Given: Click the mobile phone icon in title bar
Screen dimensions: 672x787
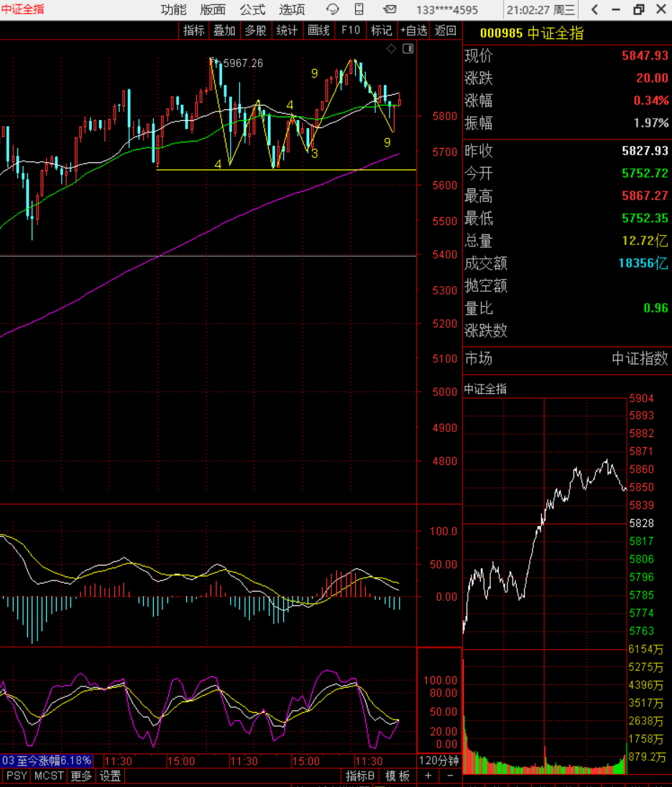Looking at the screenshot, I should click(359, 9).
